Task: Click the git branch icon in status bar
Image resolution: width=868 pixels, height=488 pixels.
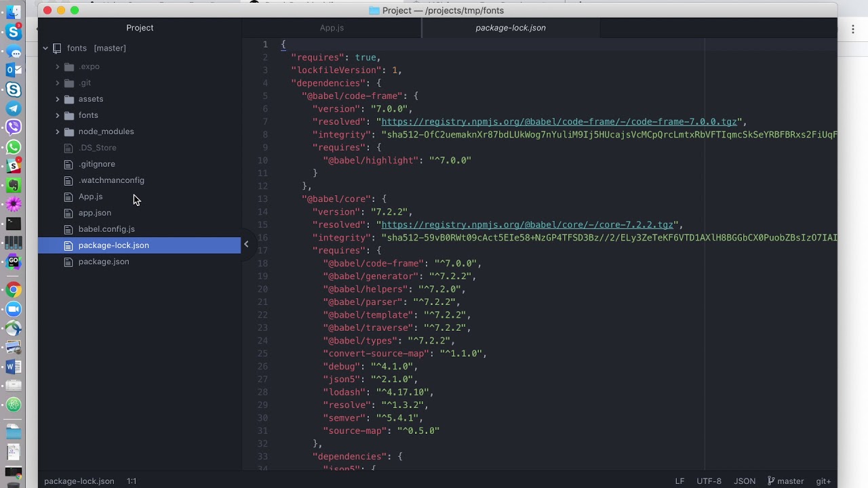Action: coord(771,481)
